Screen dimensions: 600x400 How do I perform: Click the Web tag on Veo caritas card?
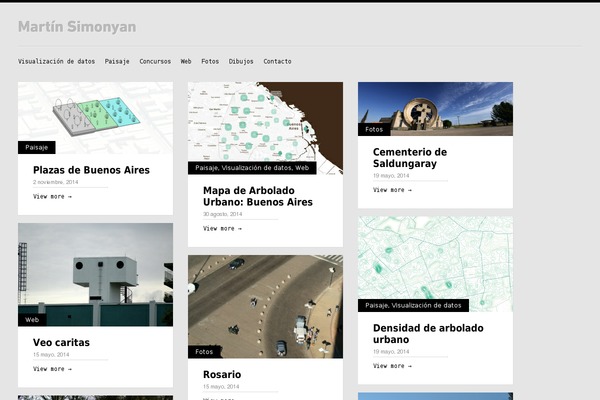(32, 320)
